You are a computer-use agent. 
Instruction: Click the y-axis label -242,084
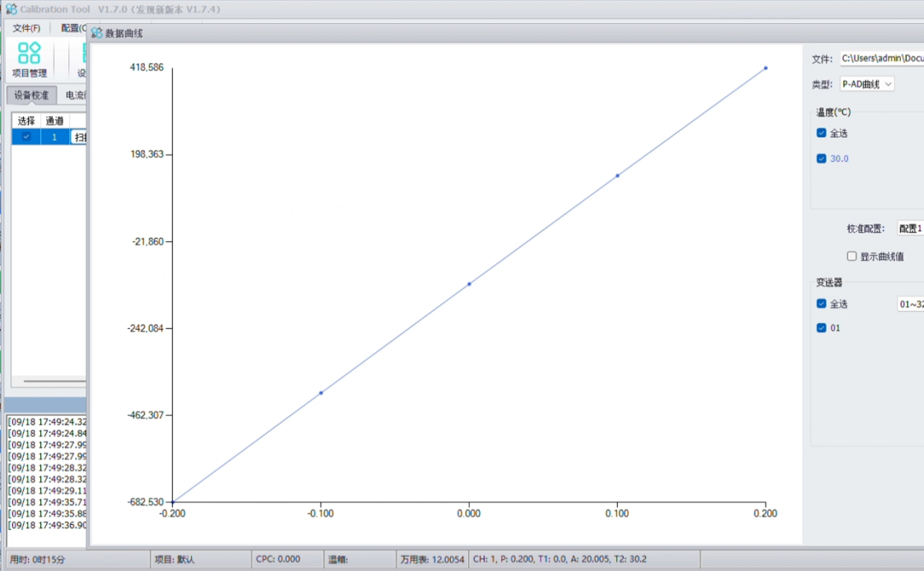(x=145, y=328)
